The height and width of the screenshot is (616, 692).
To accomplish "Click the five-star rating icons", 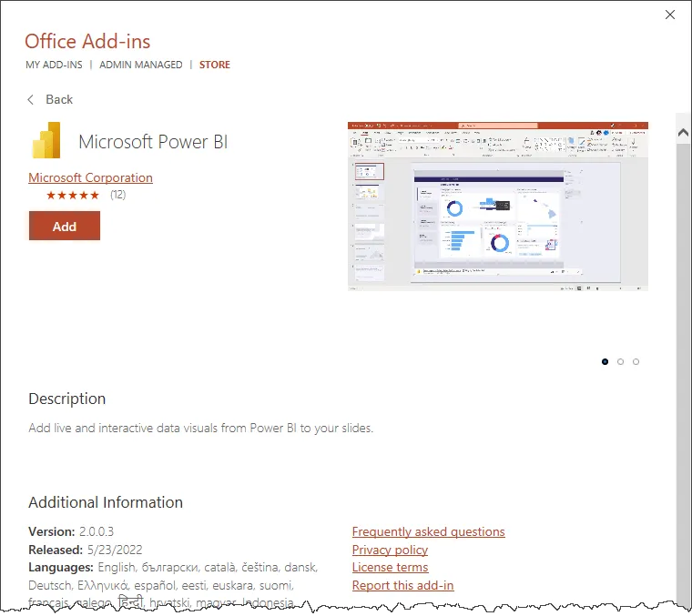I will click(x=73, y=195).
